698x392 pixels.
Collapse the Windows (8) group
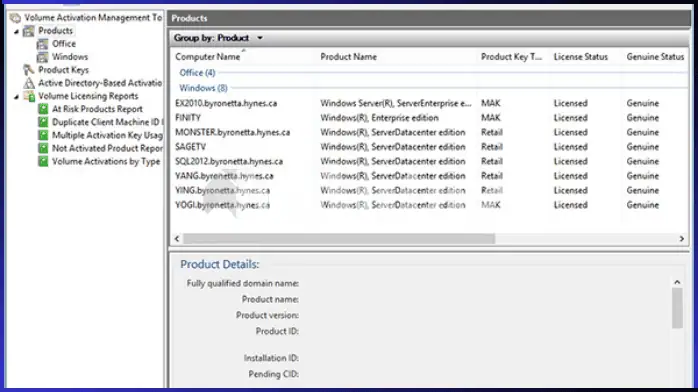point(203,88)
